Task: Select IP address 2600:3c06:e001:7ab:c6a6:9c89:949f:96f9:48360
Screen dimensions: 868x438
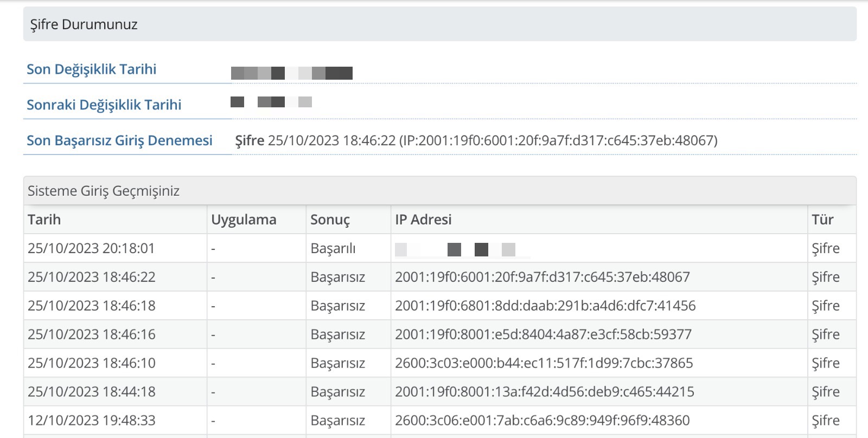Action: pyautogui.click(x=542, y=421)
